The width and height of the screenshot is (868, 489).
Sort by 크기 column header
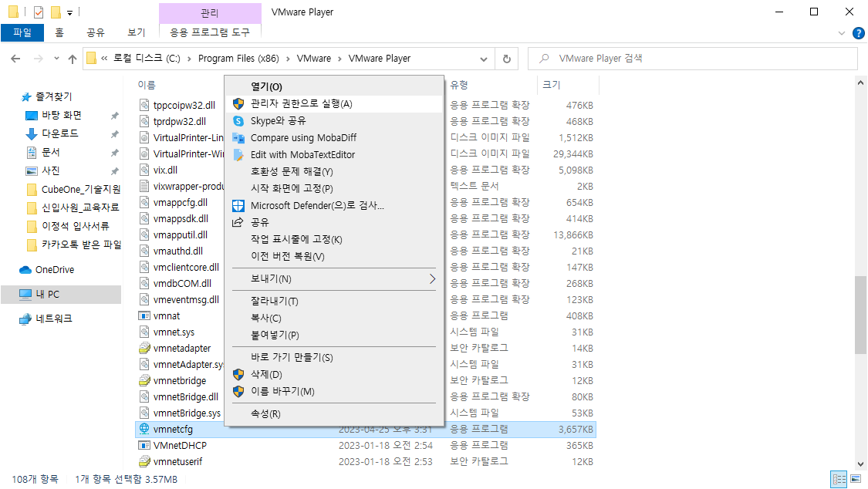pos(552,85)
